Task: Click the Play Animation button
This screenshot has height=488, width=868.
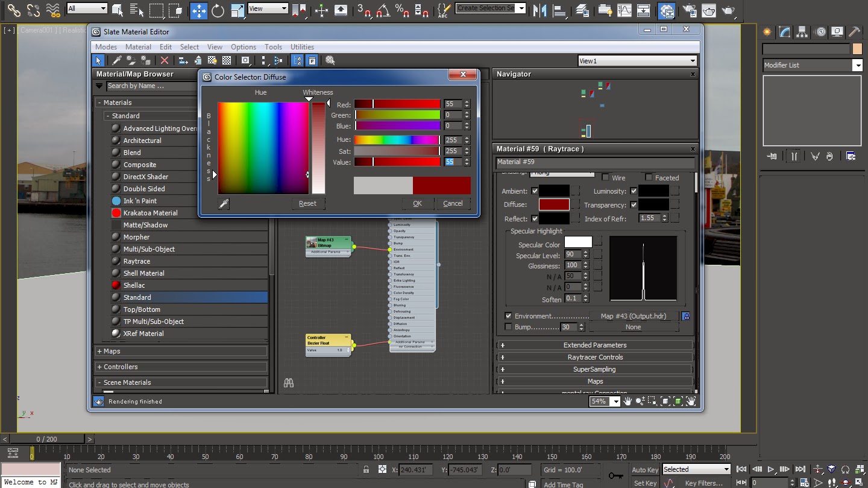Action: coord(771,469)
